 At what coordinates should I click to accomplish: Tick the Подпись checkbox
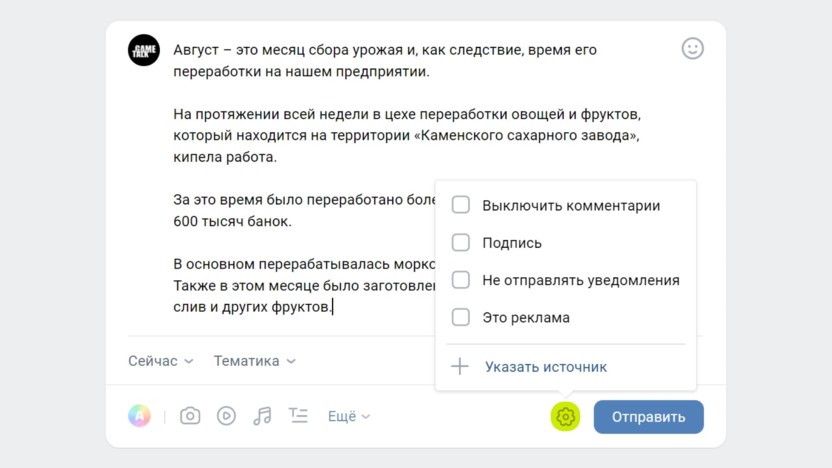tap(461, 243)
